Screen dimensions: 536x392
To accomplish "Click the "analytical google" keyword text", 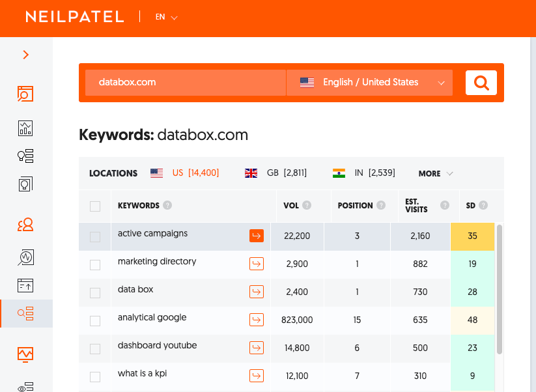I will click(152, 318).
